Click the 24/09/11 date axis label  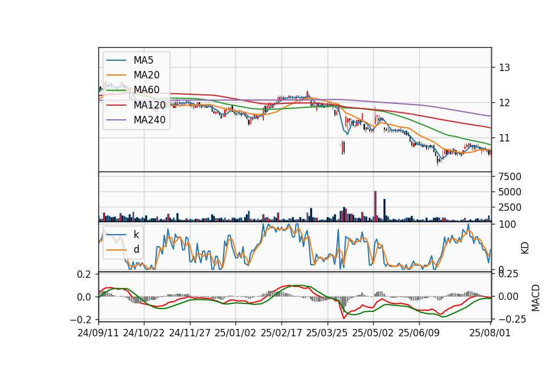pyautogui.click(x=98, y=333)
